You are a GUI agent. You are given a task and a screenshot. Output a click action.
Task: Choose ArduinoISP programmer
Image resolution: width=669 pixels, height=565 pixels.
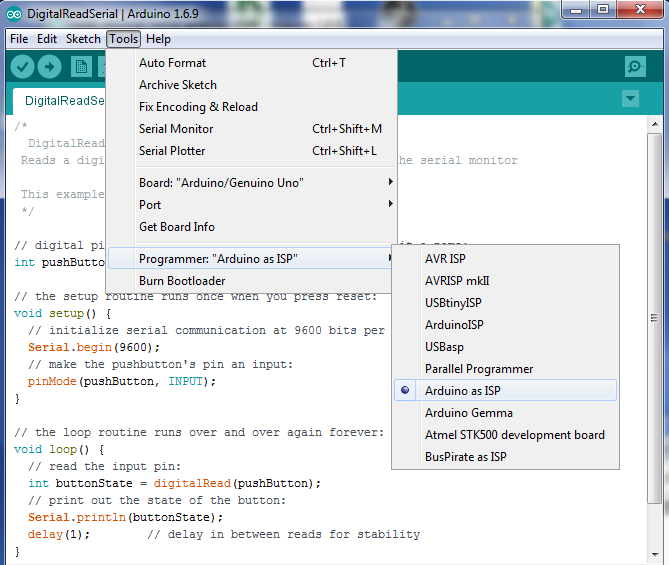click(505, 325)
